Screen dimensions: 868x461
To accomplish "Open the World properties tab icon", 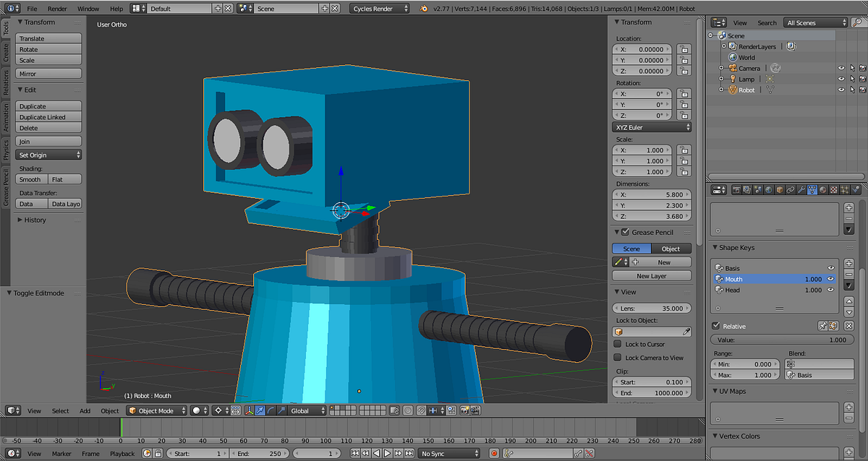I will pyautogui.click(x=768, y=190).
